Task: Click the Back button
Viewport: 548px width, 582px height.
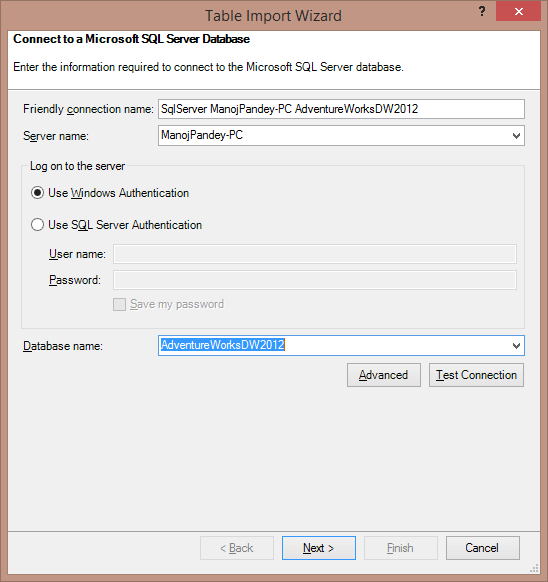Action: (x=237, y=548)
